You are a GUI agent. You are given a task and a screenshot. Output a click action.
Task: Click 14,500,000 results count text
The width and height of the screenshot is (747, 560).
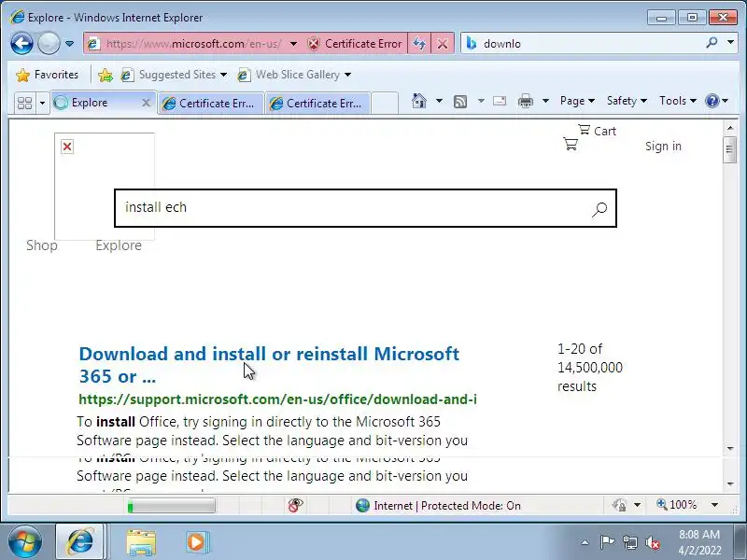[590, 368]
